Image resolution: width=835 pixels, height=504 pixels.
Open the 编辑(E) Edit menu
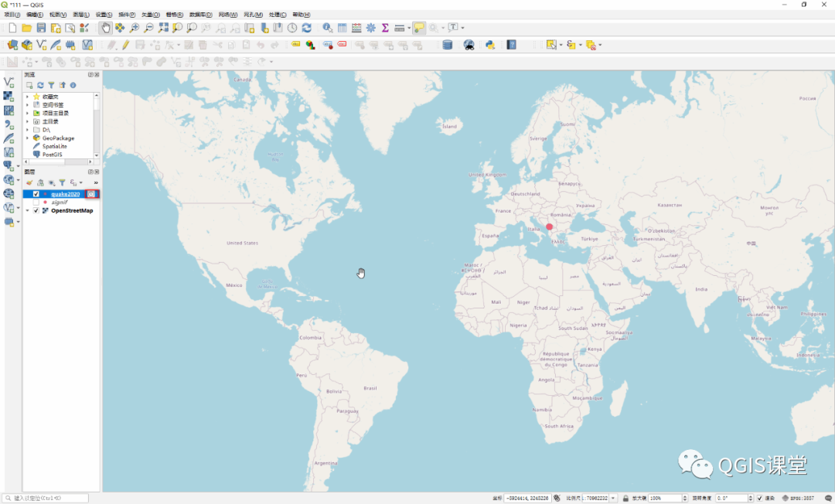click(x=35, y=15)
